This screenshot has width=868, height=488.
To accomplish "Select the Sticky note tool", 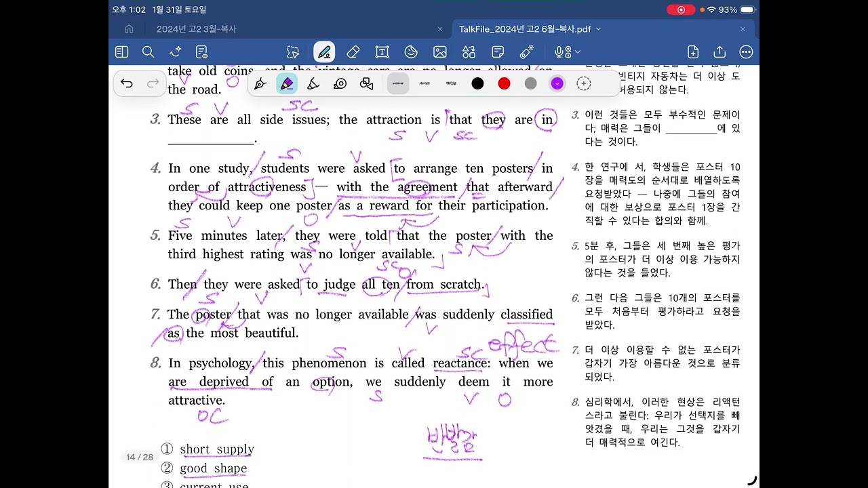I will click(498, 52).
